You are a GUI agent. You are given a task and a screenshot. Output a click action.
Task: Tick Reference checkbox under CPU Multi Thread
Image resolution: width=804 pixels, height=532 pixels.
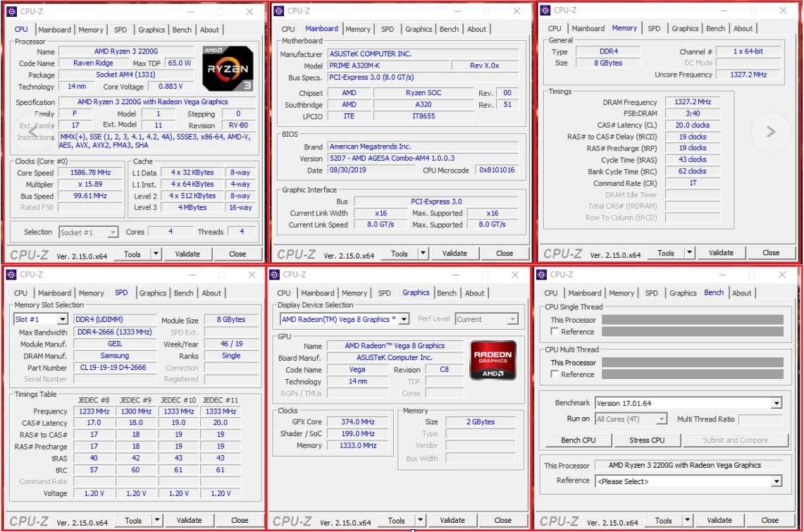tap(555, 373)
